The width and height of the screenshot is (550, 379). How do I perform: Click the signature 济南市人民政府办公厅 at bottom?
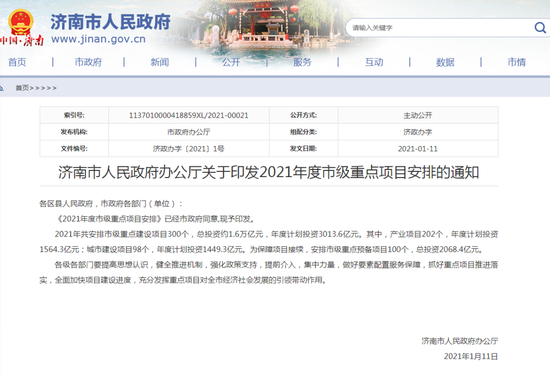(x=460, y=341)
